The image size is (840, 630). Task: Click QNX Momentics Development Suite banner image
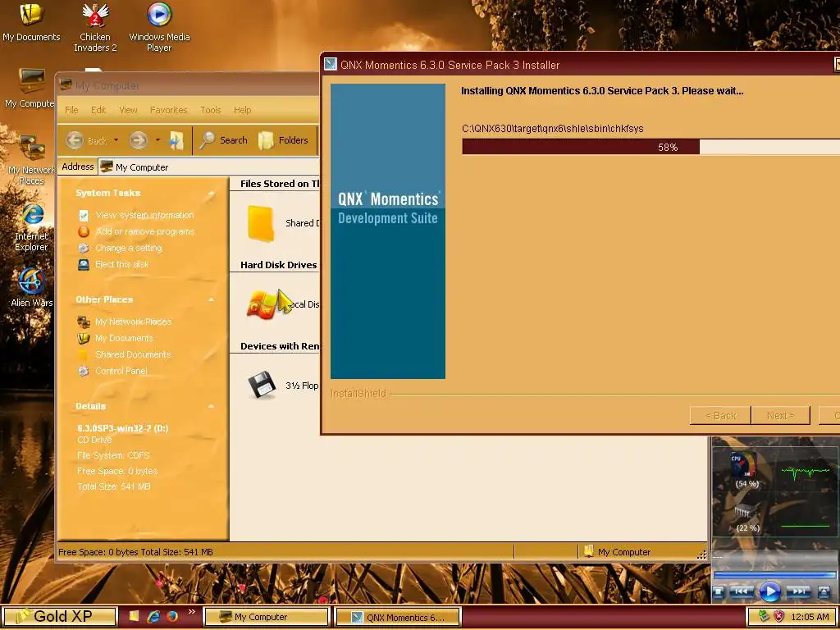pos(388,231)
